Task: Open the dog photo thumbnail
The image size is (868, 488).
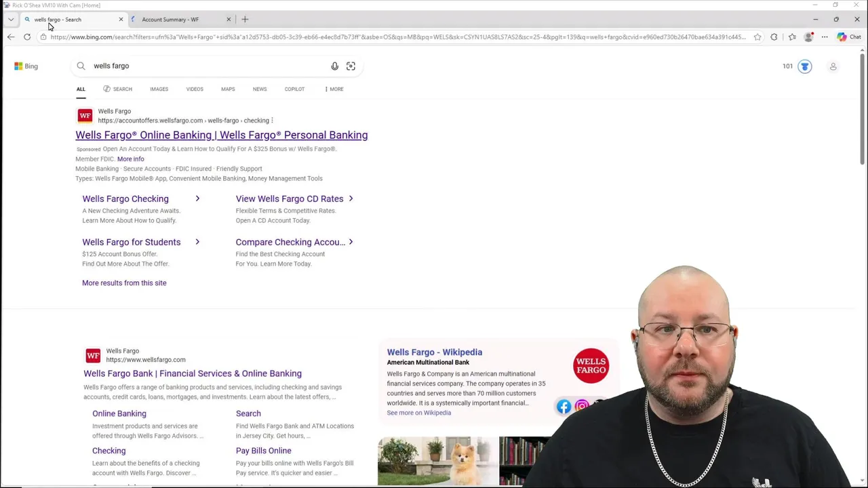Action: click(437, 461)
